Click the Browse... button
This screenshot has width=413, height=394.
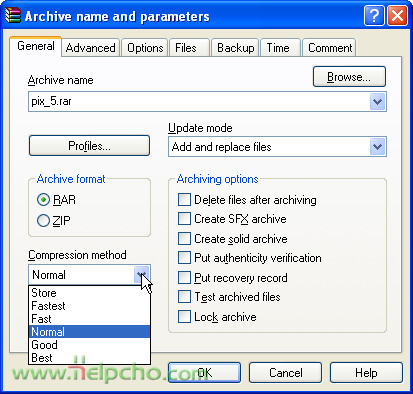coord(349,77)
